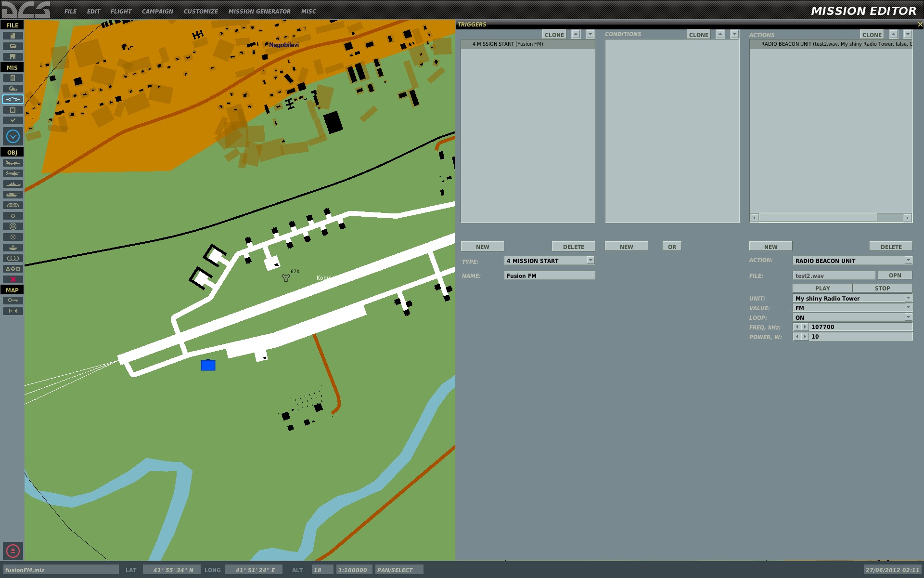Image resolution: width=924 pixels, height=578 pixels.
Task: Open the MISSION GENERATOR menu
Action: point(259,11)
